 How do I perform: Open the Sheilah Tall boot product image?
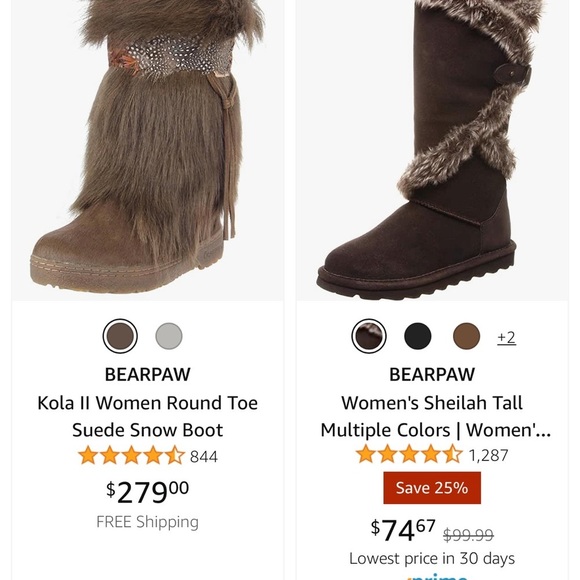click(432, 150)
